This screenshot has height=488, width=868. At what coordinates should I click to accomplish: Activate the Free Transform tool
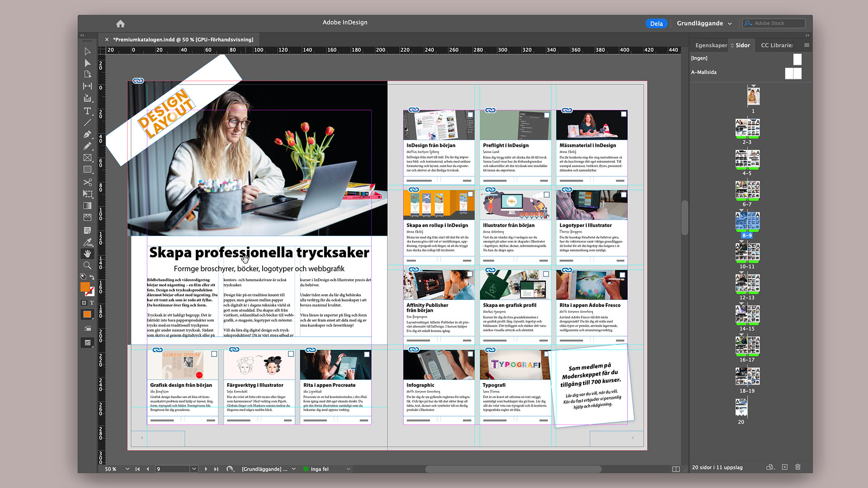(x=87, y=194)
